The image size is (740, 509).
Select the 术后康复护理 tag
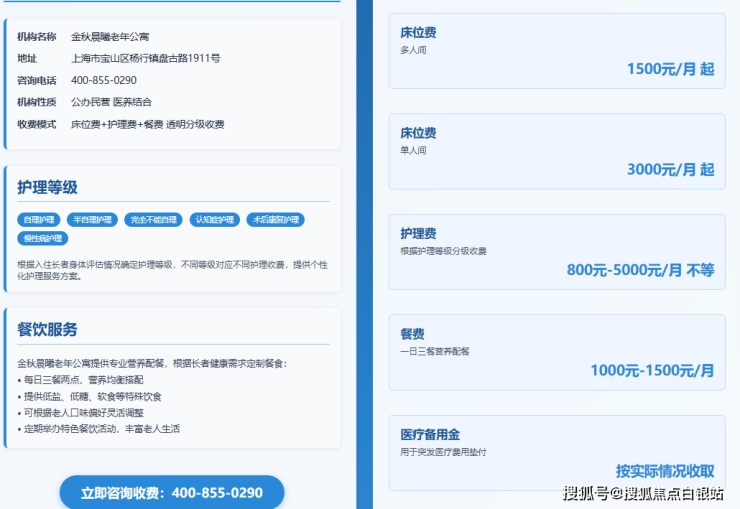click(x=276, y=220)
